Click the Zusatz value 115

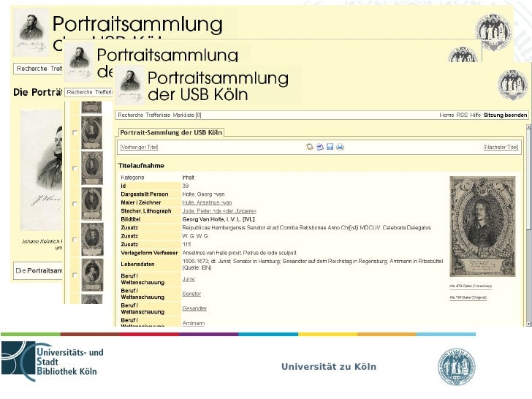point(186,245)
